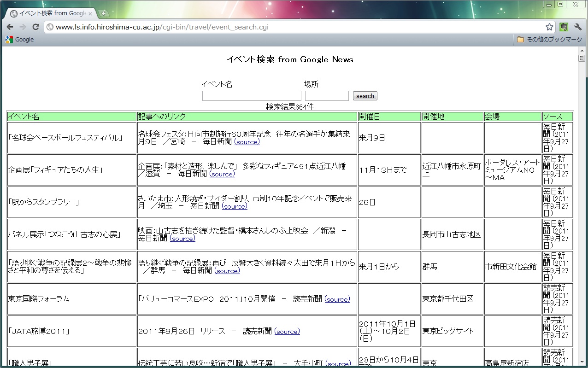Click the green extension icon in the toolbar
This screenshot has width=588, height=368.
pyautogui.click(x=564, y=27)
